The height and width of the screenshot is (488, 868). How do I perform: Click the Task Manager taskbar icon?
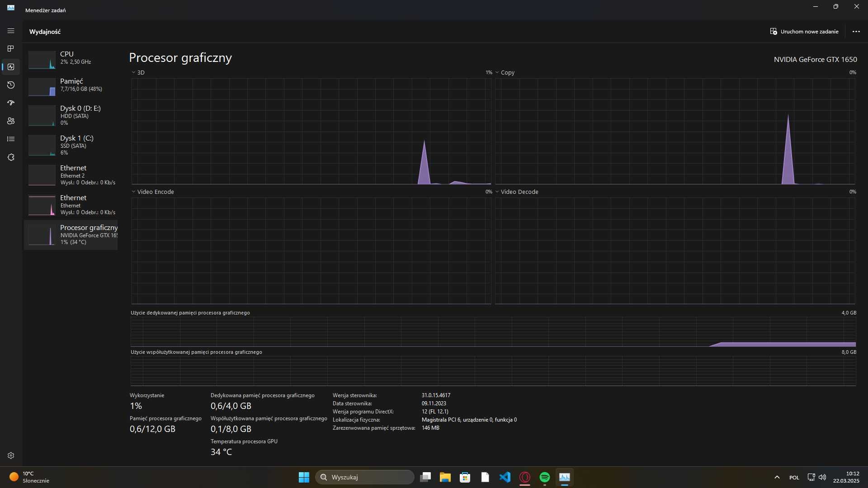coord(565,477)
